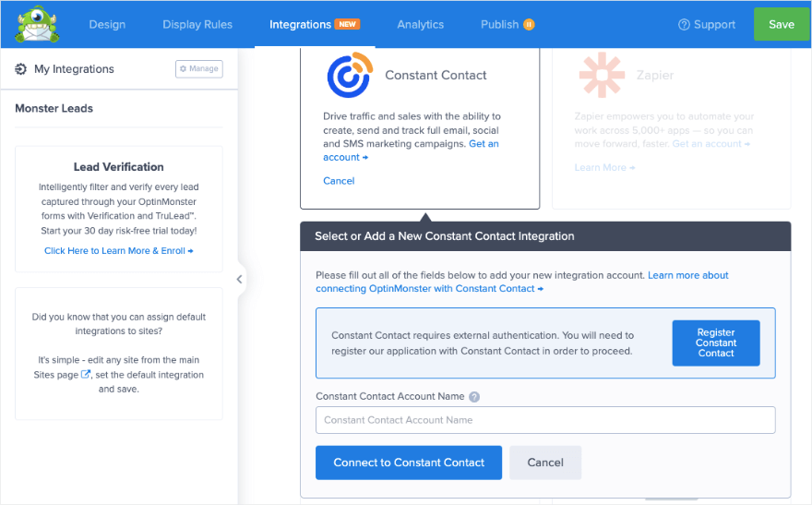812x505 pixels.
Task: Click Cancel link in Constant Contact card
Action: pyautogui.click(x=339, y=181)
